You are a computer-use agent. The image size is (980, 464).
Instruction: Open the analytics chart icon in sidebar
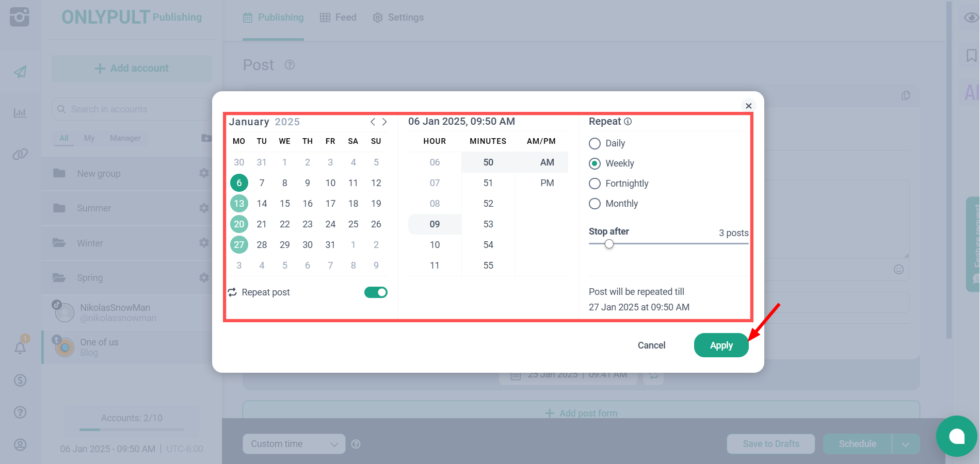pyautogui.click(x=20, y=112)
